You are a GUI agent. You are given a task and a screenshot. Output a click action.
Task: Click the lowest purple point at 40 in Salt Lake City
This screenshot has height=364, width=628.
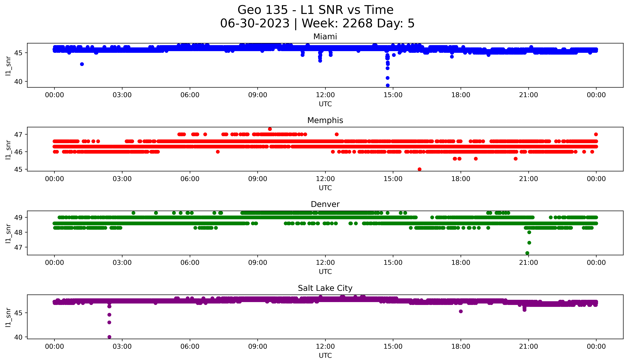tap(109, 337)
